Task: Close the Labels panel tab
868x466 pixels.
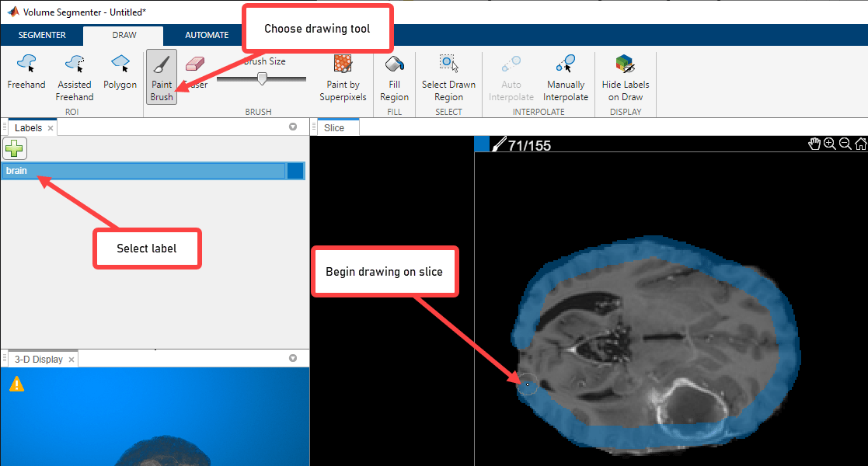Action: (51, 128)
